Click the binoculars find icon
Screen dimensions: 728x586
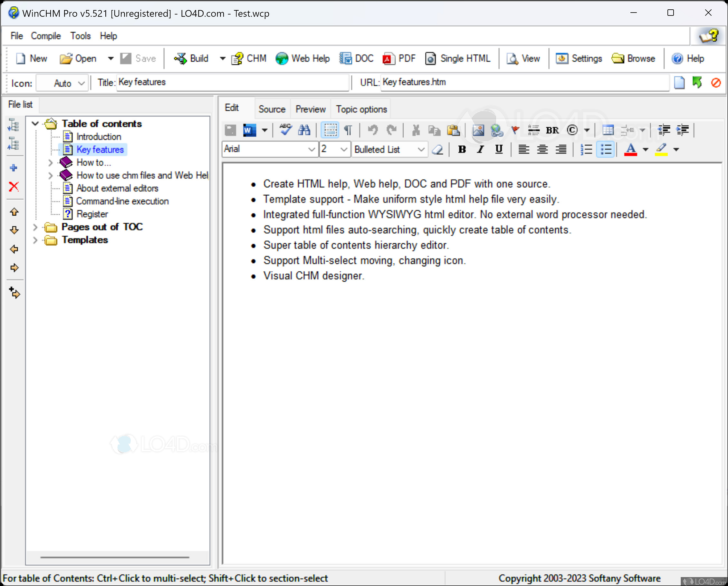(304, 130)
